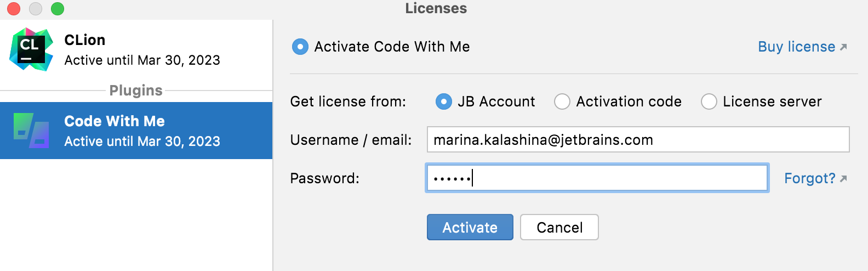Click the minimize window button
This screenshot has width=868, height=271.
tap(36, 9)
